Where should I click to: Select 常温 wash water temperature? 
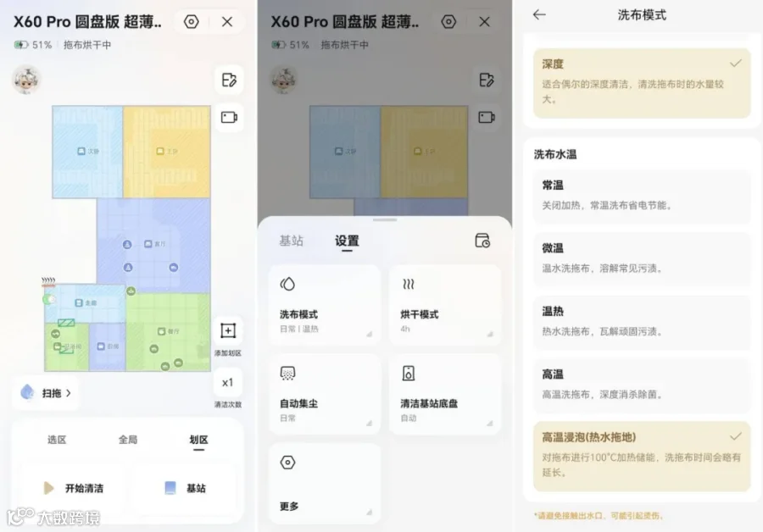pos(642,197)
